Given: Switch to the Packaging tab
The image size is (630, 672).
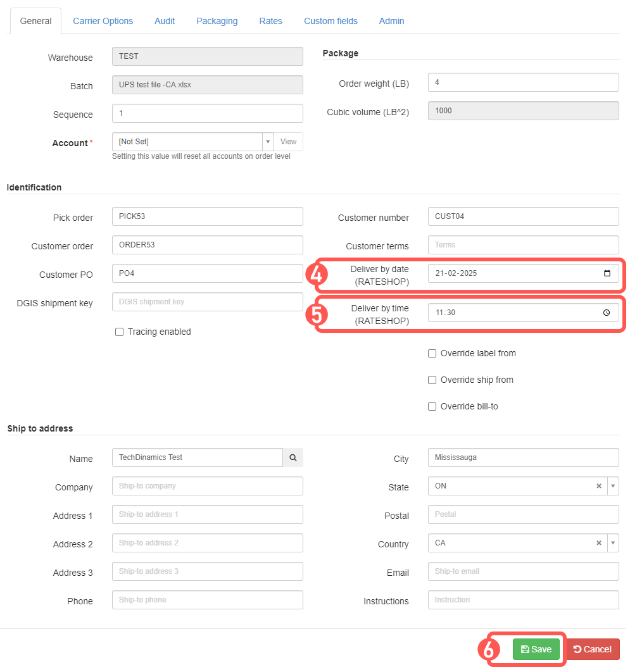Looking at the screenshot, I should tap(217, 21).
